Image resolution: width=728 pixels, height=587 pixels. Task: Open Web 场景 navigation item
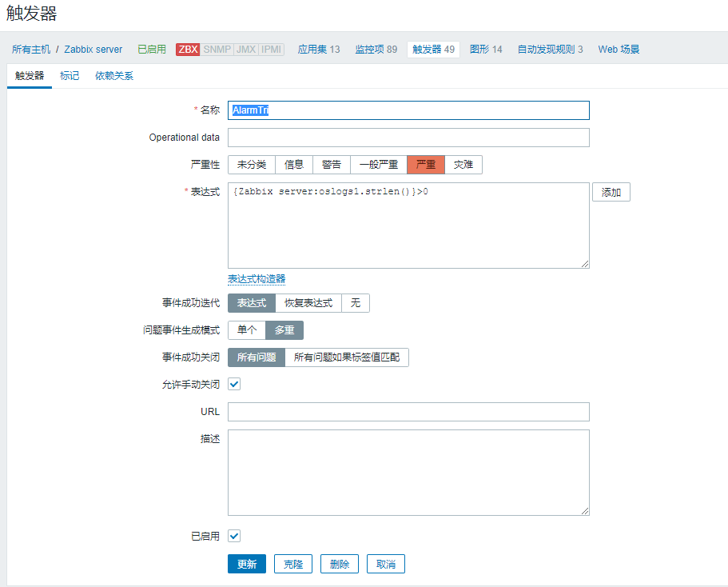tap(619, 50)
